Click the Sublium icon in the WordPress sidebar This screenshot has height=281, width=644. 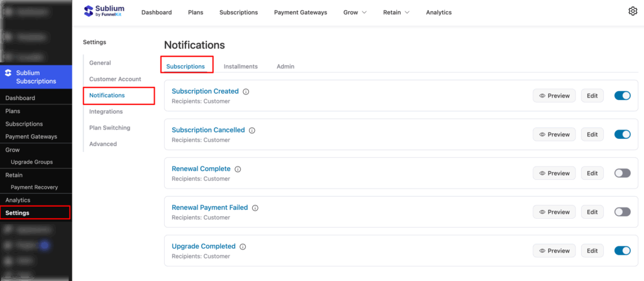(x=8, y=73)
